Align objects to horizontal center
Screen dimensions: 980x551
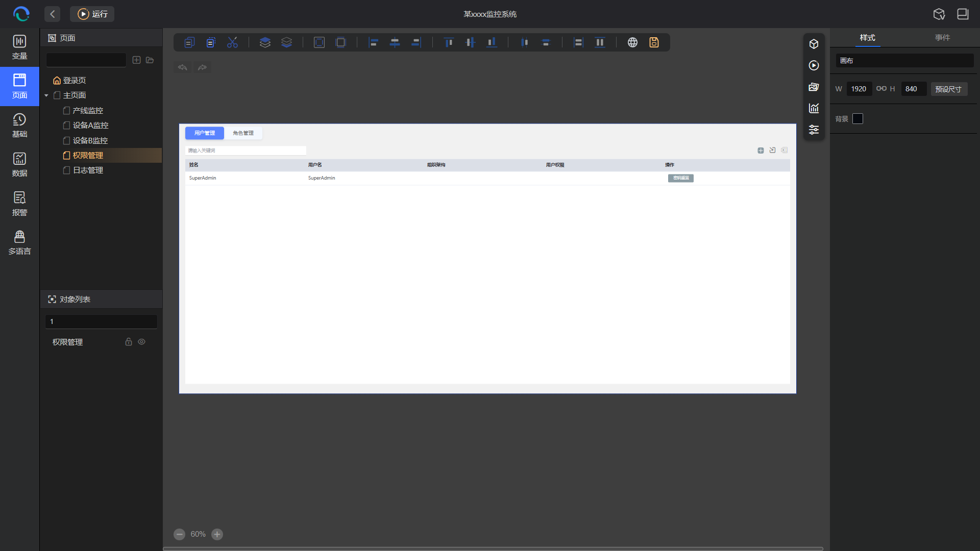(x=395, y=42)
